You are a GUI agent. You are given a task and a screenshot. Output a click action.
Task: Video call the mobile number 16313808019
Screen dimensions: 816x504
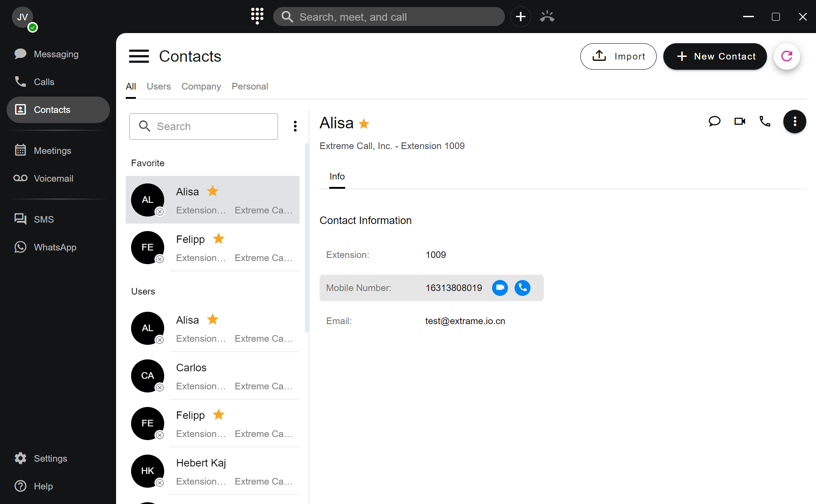click(x=500, y=288)
